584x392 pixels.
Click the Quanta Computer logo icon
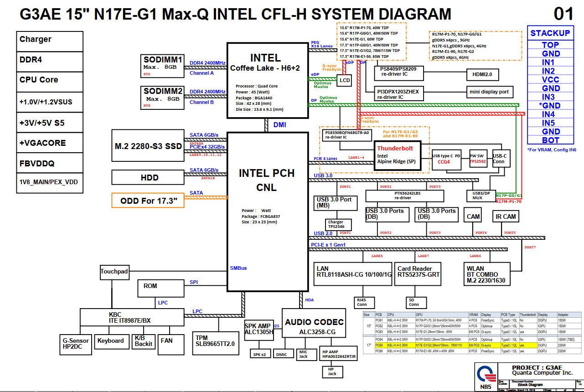486,375
